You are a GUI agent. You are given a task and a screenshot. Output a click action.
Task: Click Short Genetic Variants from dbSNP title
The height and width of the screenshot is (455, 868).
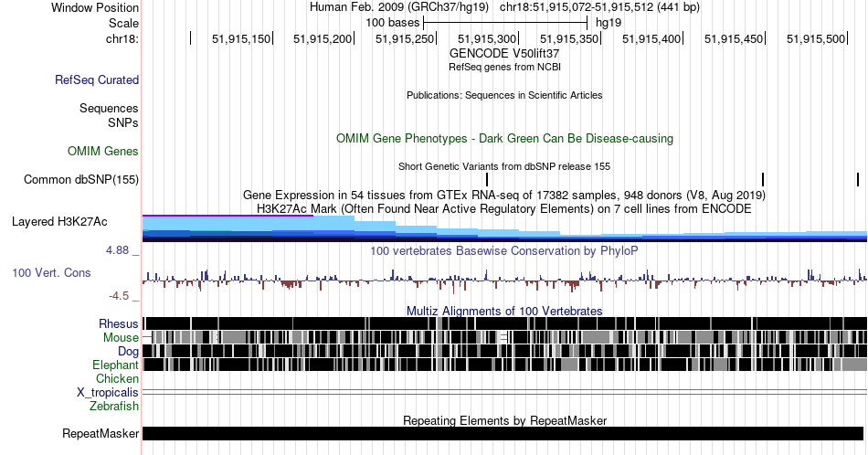point(504,166)
